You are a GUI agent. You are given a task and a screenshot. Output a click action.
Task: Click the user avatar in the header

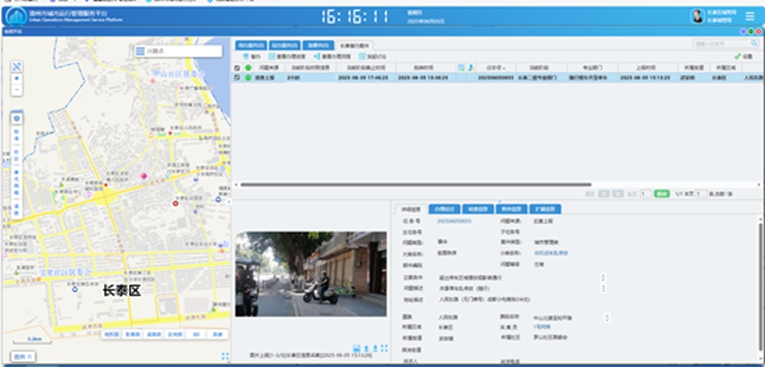point(698,16)
